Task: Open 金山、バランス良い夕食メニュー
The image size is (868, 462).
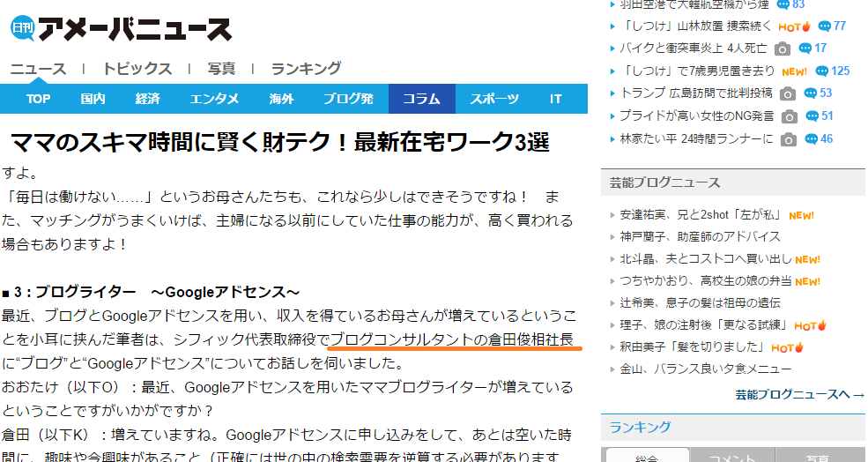Action: tap(706, 369)
